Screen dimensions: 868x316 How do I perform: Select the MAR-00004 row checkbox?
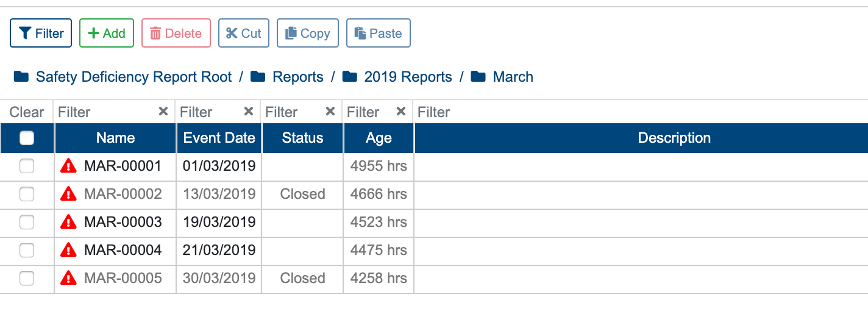point(27,250)
